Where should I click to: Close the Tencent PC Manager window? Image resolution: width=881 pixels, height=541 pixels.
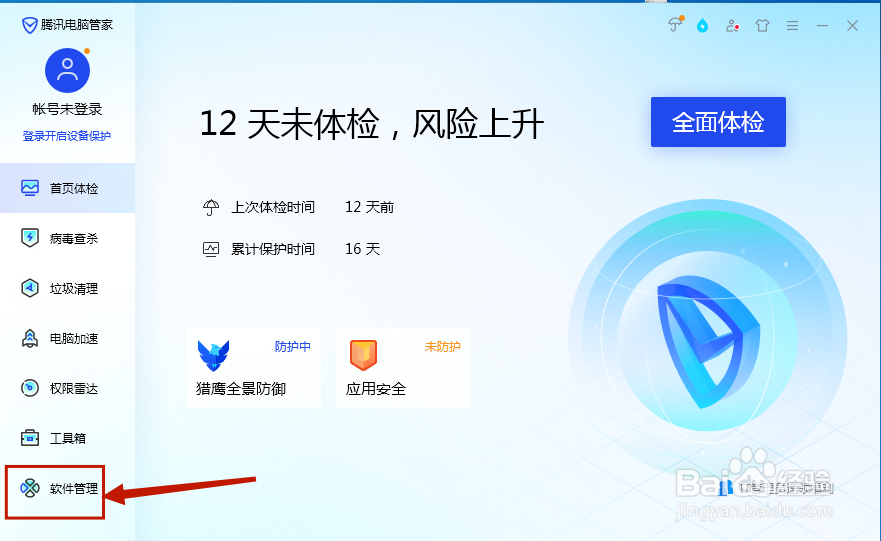[x=852, y=25]
